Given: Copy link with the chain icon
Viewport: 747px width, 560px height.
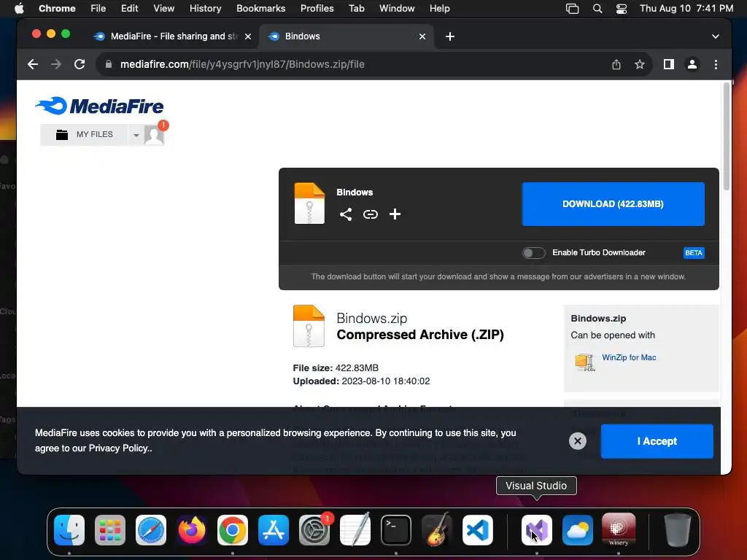Looking at the screenshot, I should click(x=370, y=214).
